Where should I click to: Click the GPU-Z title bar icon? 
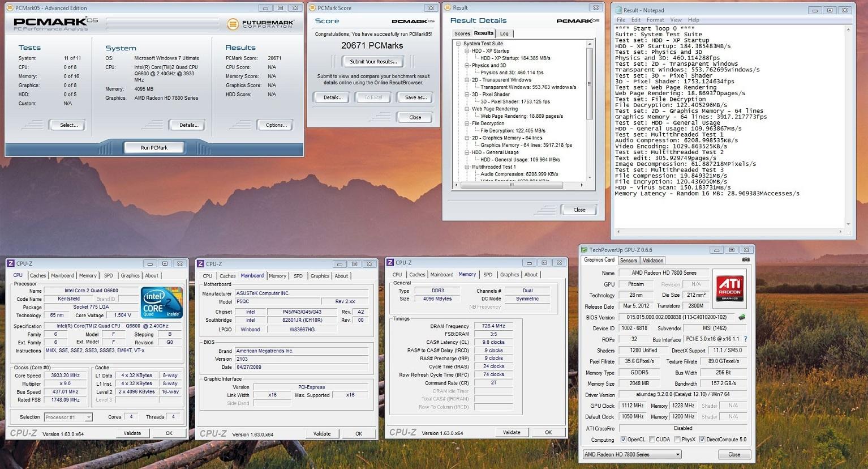pyautogui.click(x=585, y=250)
